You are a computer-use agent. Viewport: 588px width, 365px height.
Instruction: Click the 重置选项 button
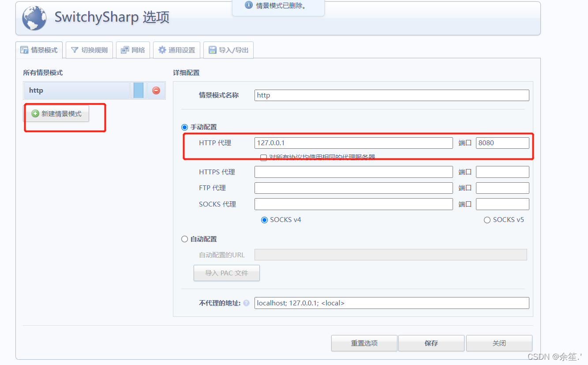click(x=364, y=343)
